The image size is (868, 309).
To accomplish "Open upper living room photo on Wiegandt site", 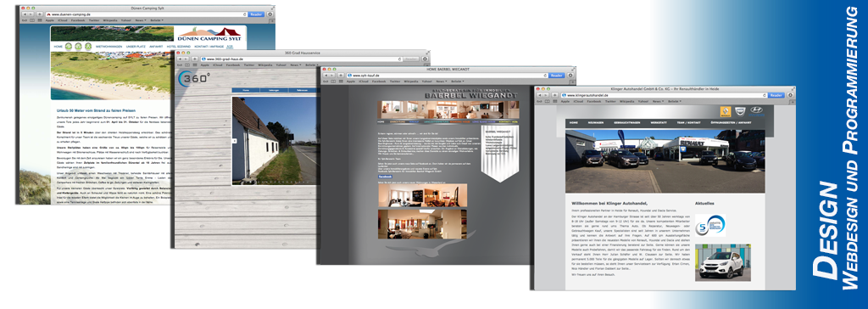I will [422, 195].
